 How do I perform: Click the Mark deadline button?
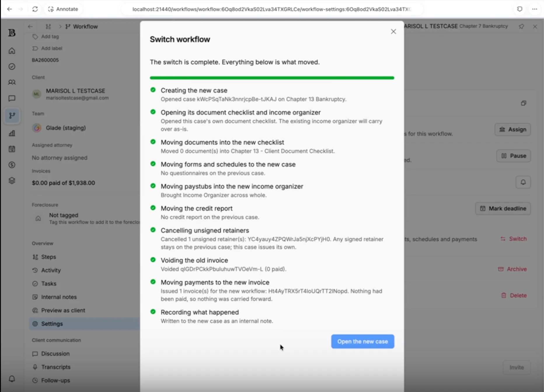[x=503, y=209]
